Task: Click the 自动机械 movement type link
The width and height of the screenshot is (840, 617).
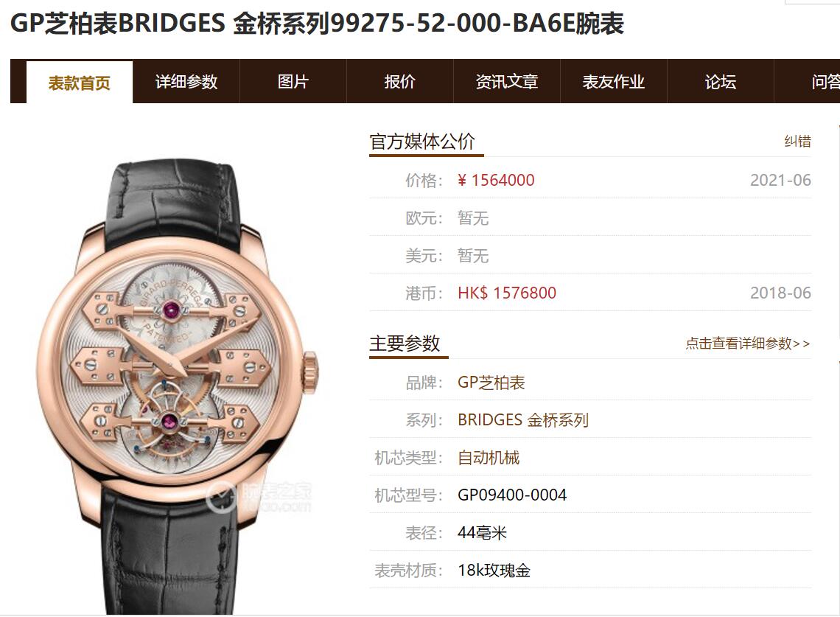Action: click(x=489, y=458)
